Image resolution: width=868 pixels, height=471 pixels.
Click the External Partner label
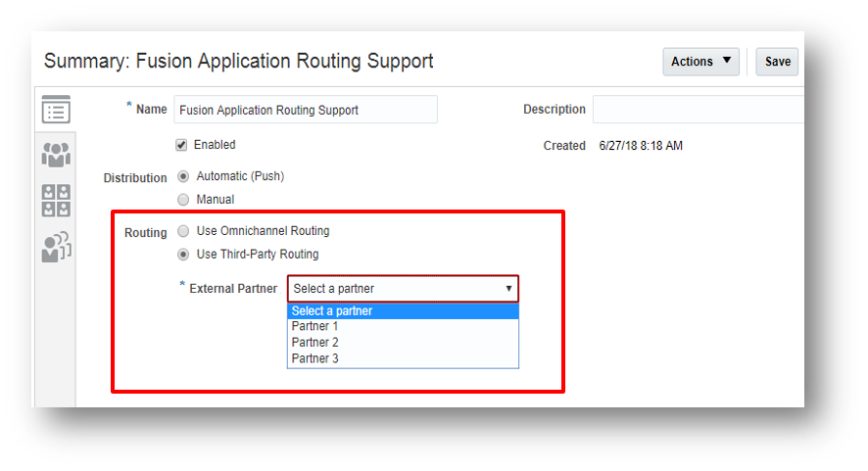pos(233,289)
